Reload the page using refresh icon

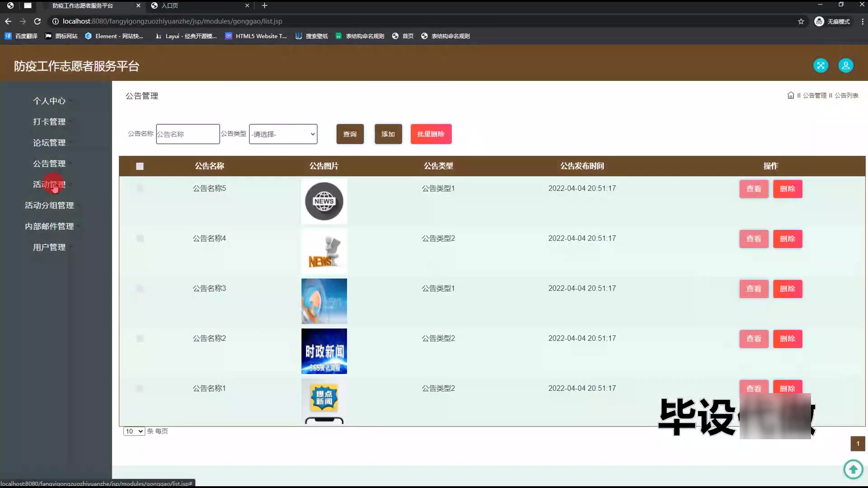[x=38, y=21]
